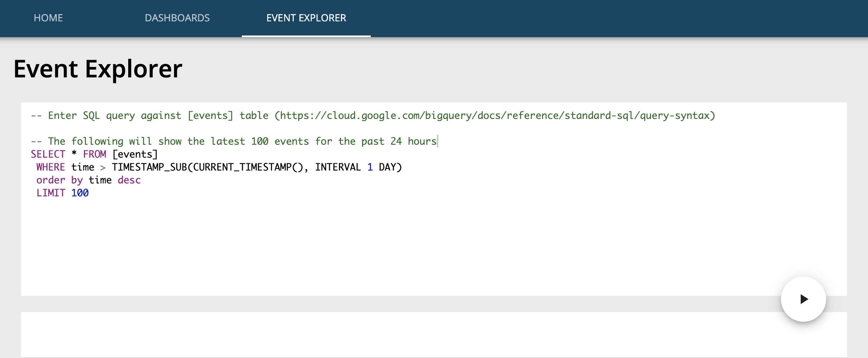Click the desc keyword
868x358 pixels.
(x=129, y=180)
